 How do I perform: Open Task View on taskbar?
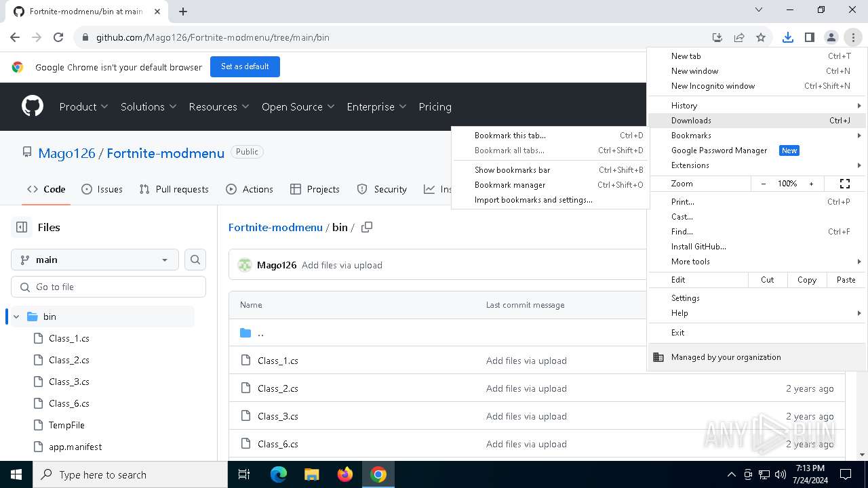tap(244, 474)
